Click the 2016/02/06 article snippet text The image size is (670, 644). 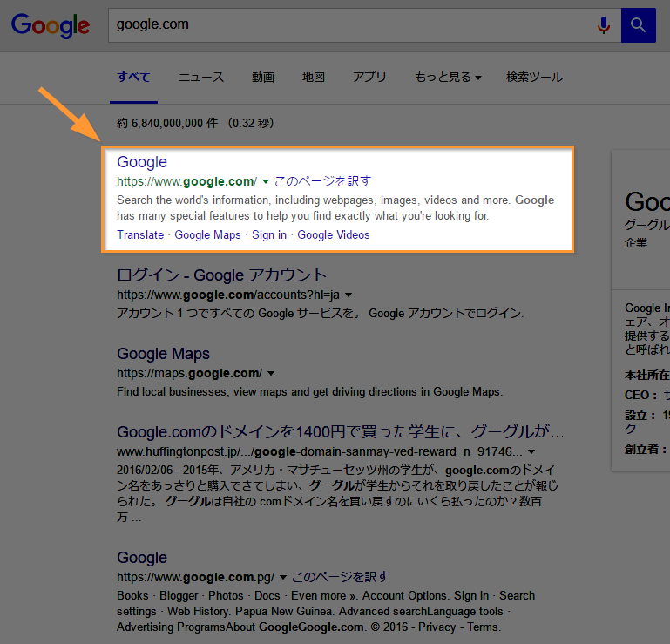tap(337, 493)
